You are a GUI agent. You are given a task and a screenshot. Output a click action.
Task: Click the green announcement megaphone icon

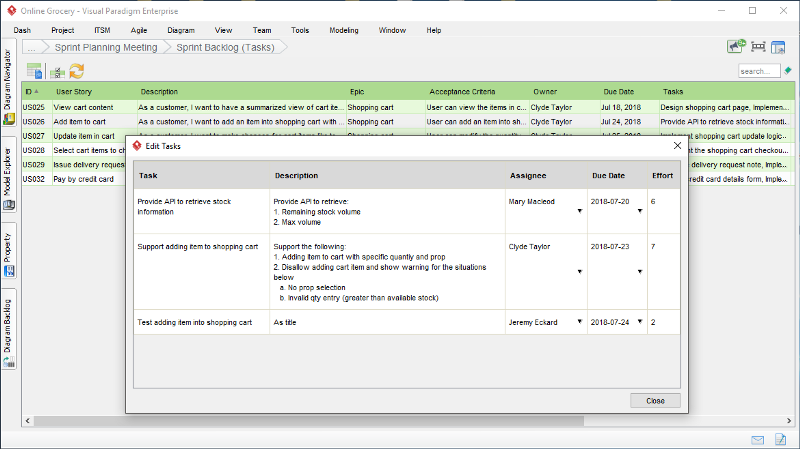pyautogui.click(x=737, y=47)
